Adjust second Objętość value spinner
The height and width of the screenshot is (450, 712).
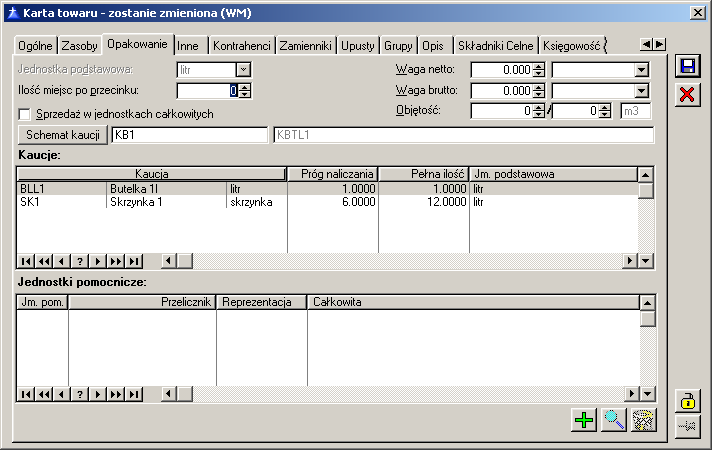(x=604, y=111)
